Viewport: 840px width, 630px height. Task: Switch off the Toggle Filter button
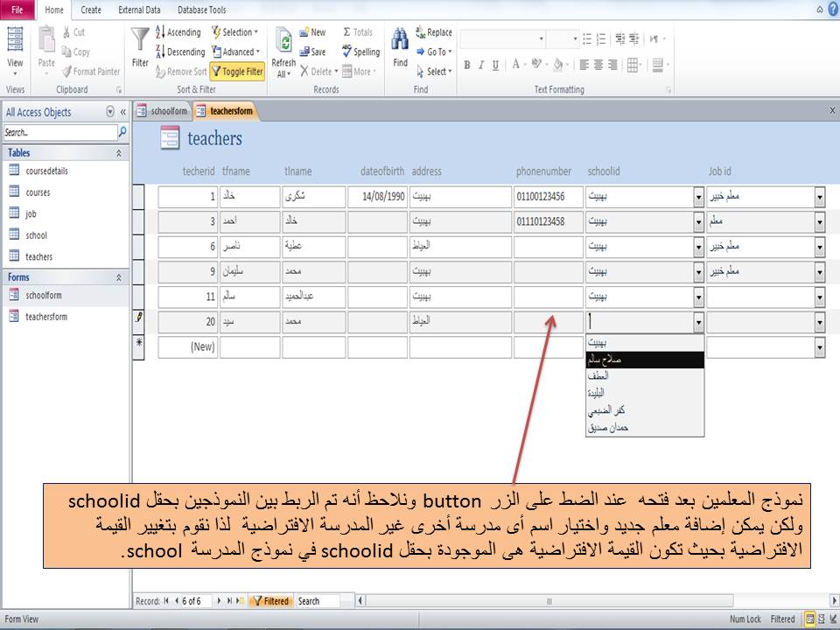[237, 71]
